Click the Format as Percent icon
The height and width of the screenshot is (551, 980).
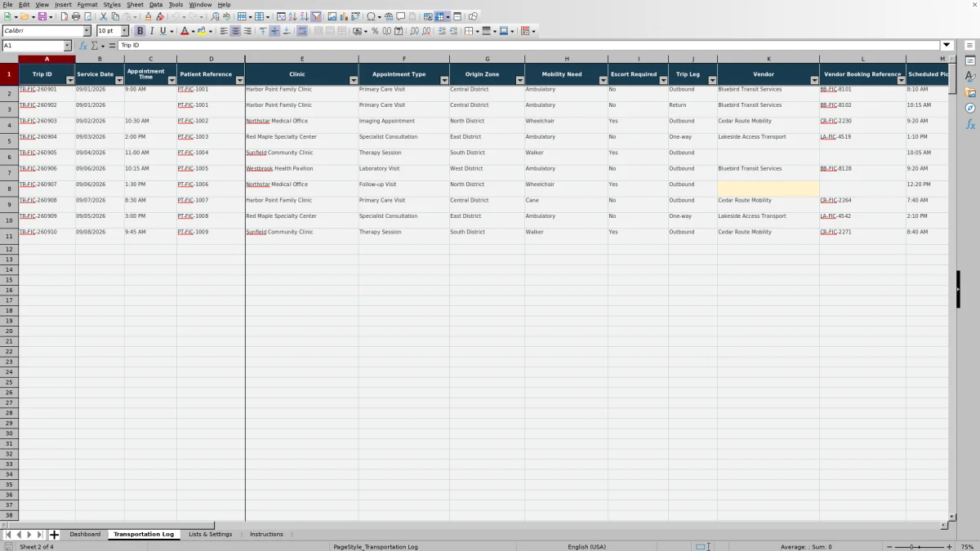pyautogui.click(x=375, y=31)
